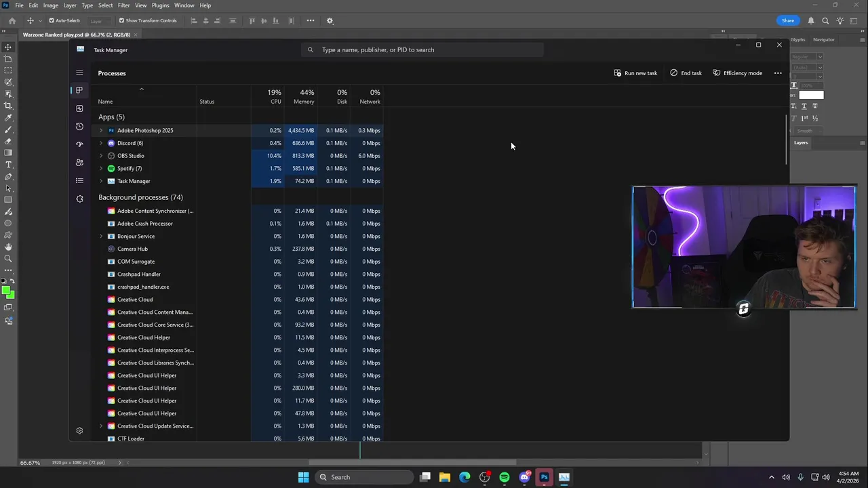
Task: Open Microsoft Edge from taskbar
Action: pyautogui.click(x=465, y=477)
